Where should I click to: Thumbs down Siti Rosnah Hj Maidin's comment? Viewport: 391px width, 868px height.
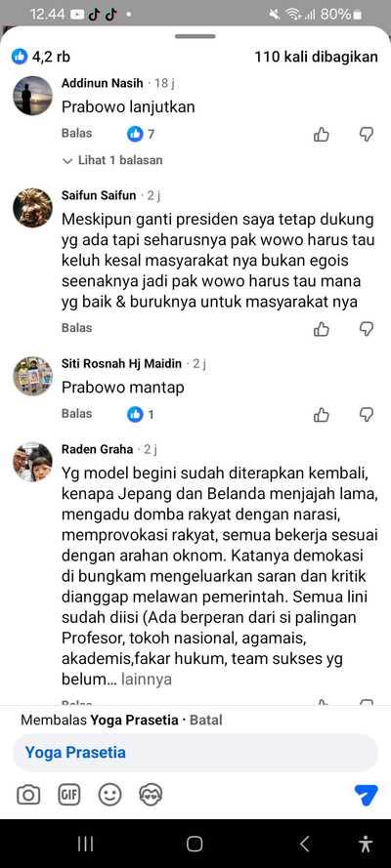point(367,415)
